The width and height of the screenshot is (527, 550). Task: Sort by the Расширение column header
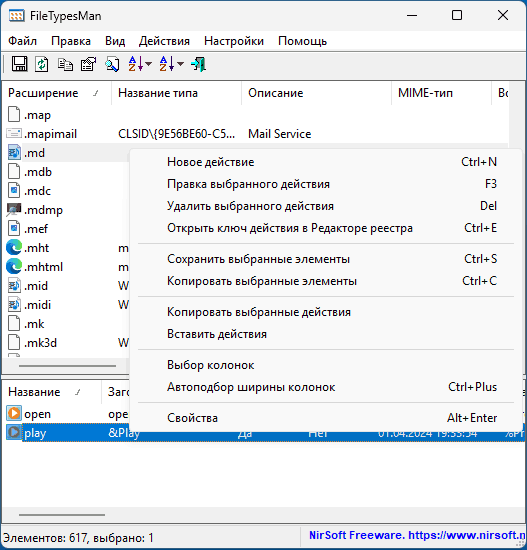click(x=56, y=93)
